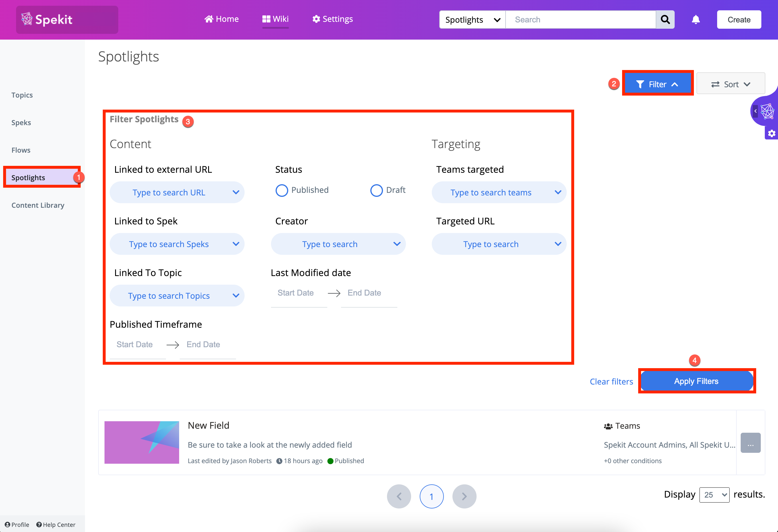Viewport: 778px width, 532px height.
Task: Open the Creator search dropdown
Action: click(x=338, y=244)
